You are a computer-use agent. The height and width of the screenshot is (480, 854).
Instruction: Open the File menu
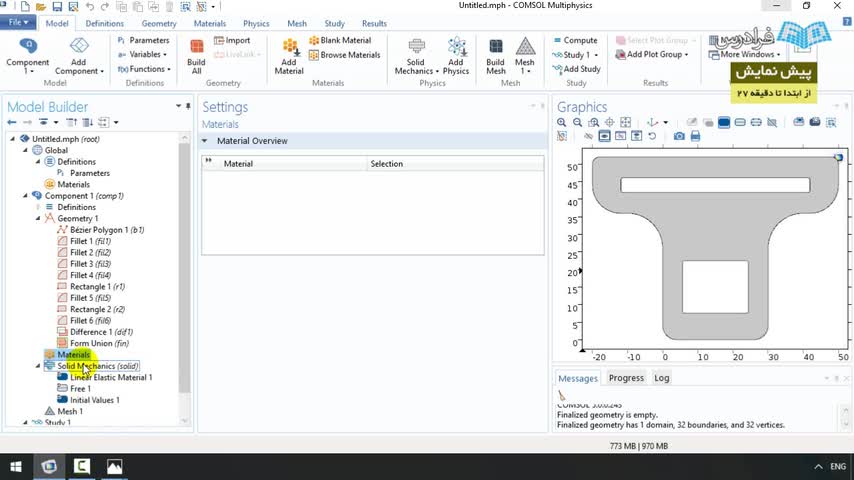[18, 22]
